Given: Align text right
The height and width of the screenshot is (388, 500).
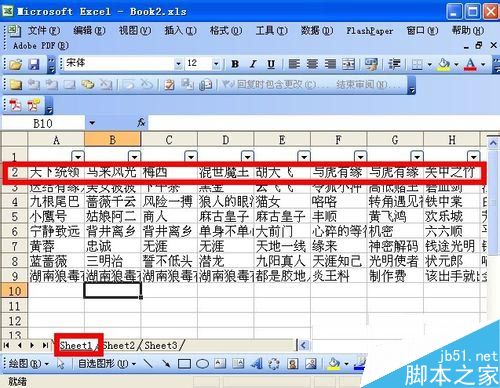Looking at the screenshot, I should pos(330,63).
